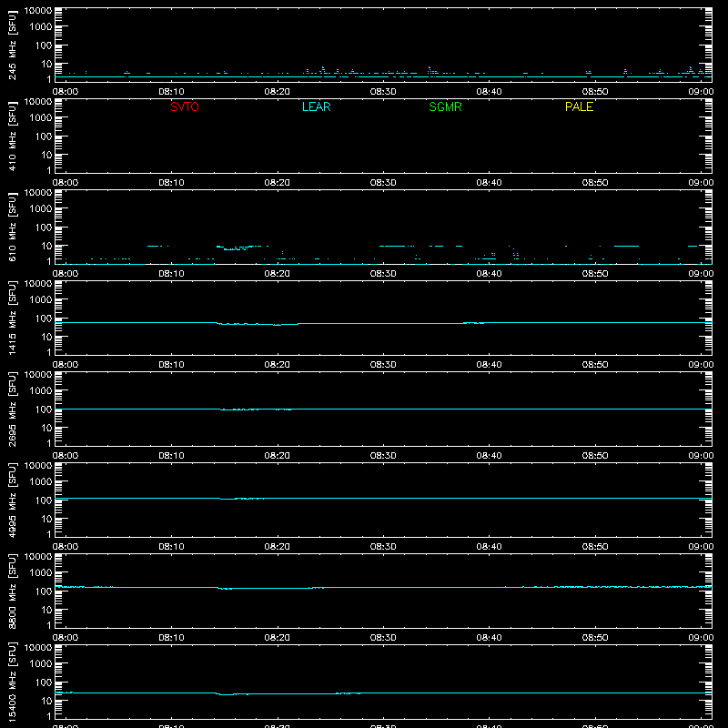Select the 245 MHz [SFU] axis title
728x728 pixels.
click(x=13, y=45)
